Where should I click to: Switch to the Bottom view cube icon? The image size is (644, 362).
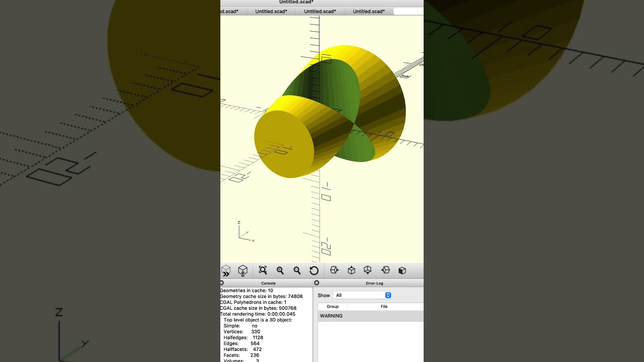tap(368, 270)
